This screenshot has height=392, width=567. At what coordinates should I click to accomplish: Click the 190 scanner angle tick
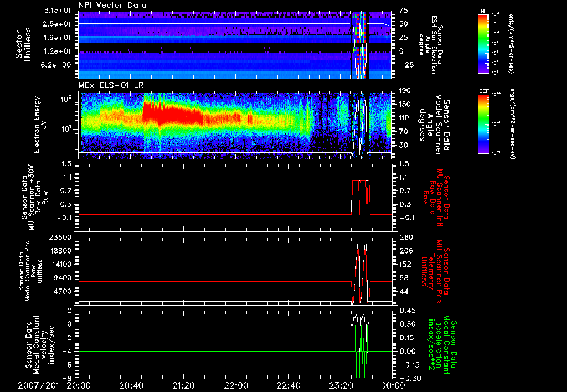point(404,91)
